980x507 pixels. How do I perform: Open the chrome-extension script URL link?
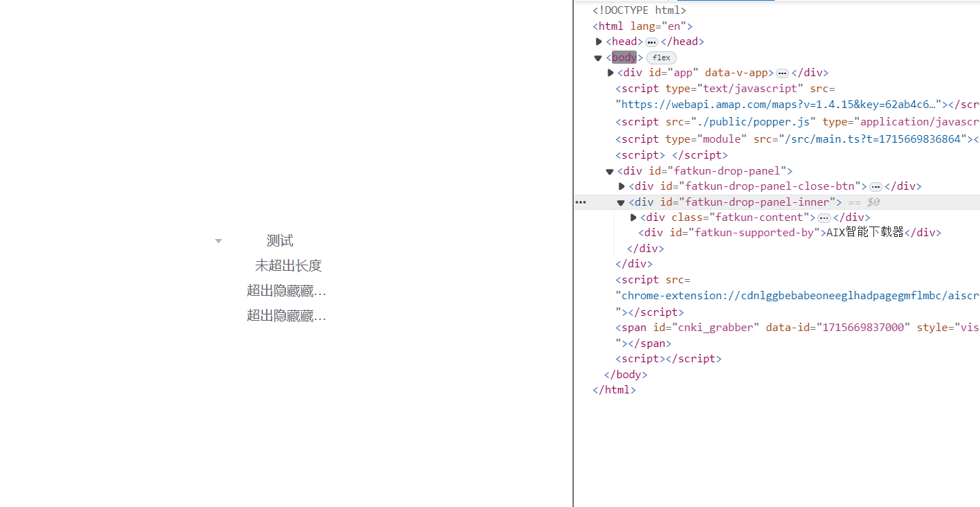[x=801, y=296]
